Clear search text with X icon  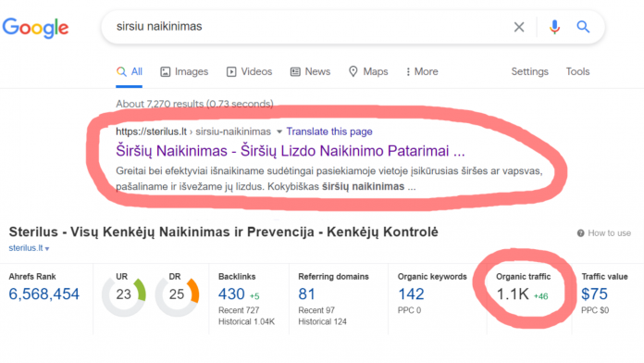519,27
